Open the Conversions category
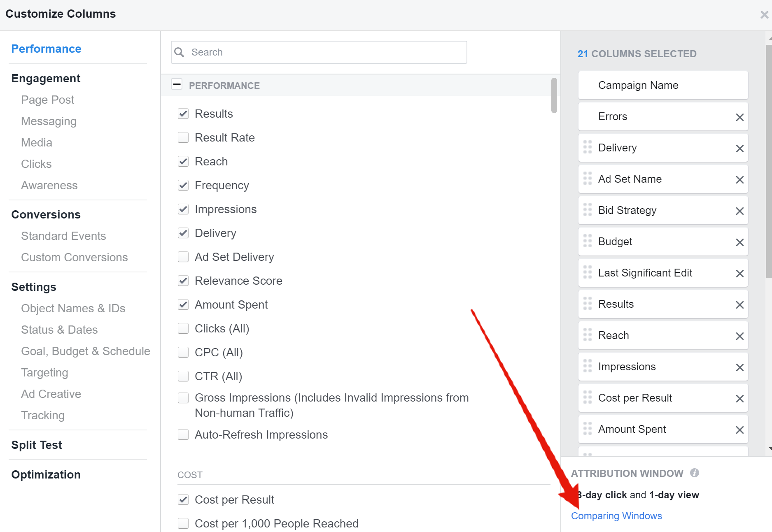This screenshot has width=772, height=532. [x=46, y=214]
